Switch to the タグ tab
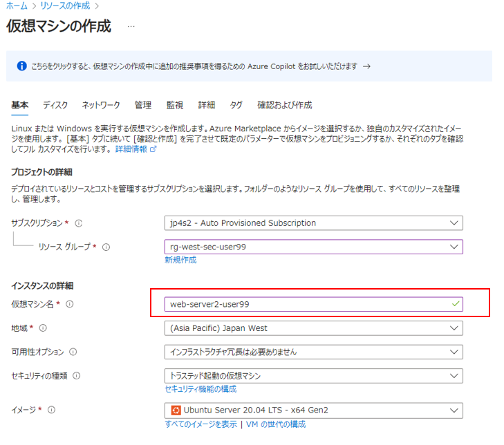 [x=236, y=105]
